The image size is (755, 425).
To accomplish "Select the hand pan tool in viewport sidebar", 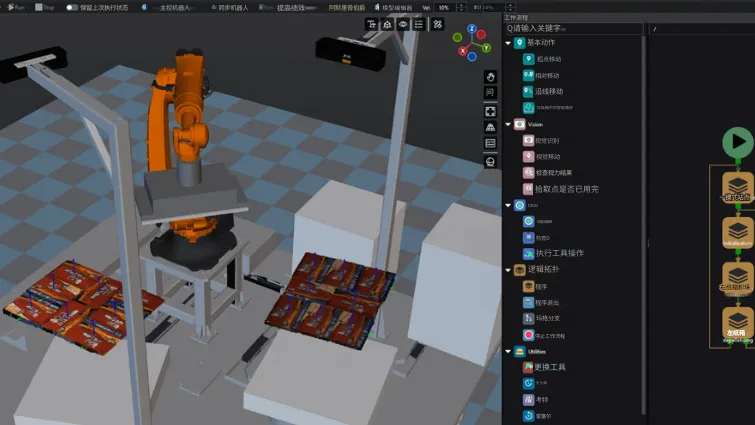I will [490, 77].
